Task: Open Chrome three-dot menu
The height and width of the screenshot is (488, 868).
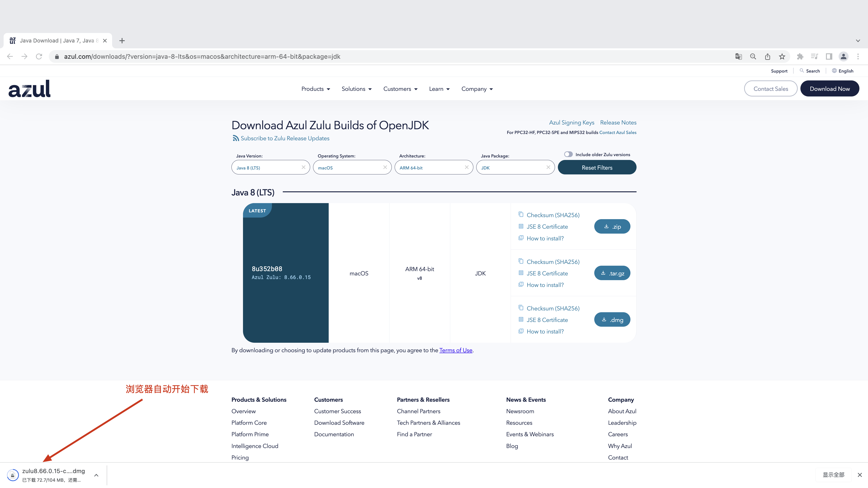Action: tap(858, 56)
